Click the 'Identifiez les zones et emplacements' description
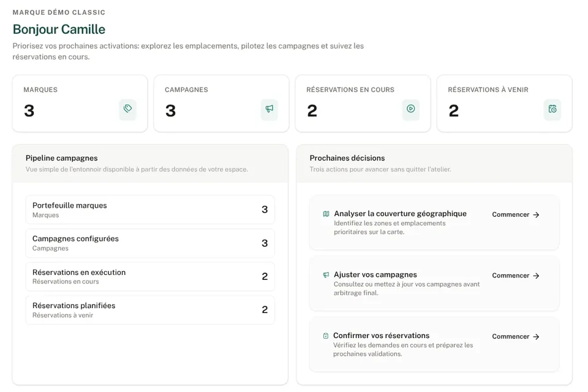 coord(390,227)
